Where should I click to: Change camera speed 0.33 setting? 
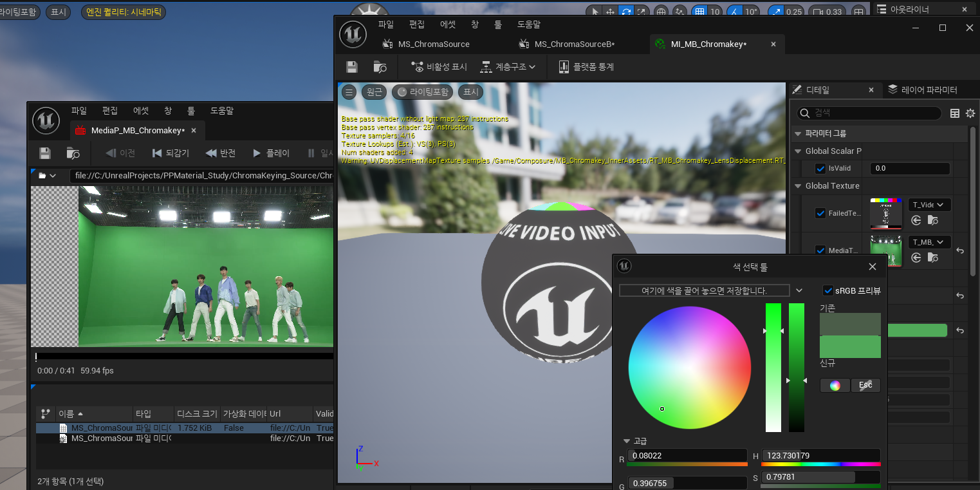point(827,12)
